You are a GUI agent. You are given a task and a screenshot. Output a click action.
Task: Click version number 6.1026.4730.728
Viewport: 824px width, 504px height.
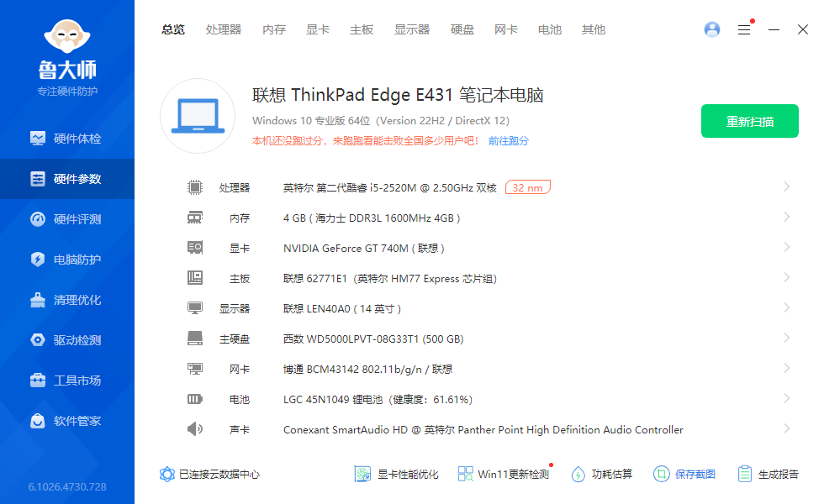click(x=67, y=486)
